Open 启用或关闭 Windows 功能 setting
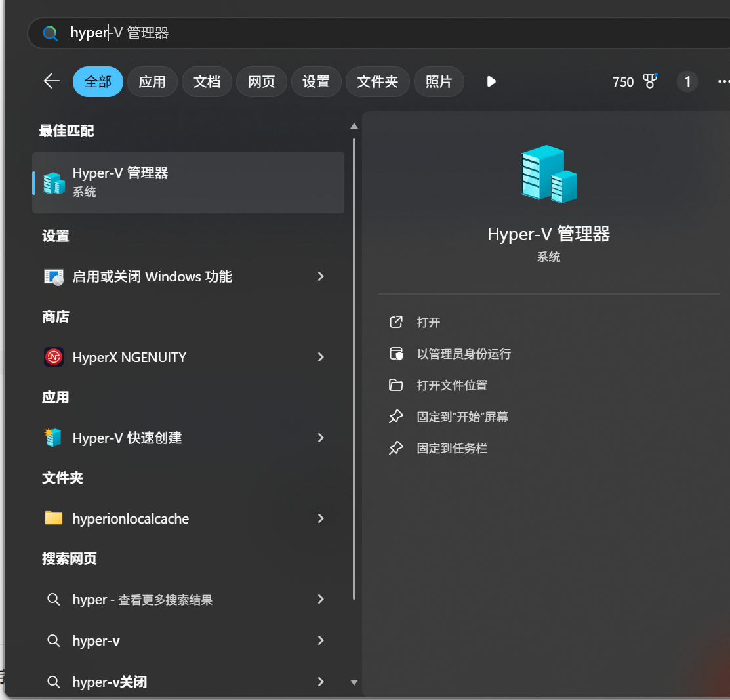Screen dimensions: 730x700 pyautogui.click(x=188, y=277)
